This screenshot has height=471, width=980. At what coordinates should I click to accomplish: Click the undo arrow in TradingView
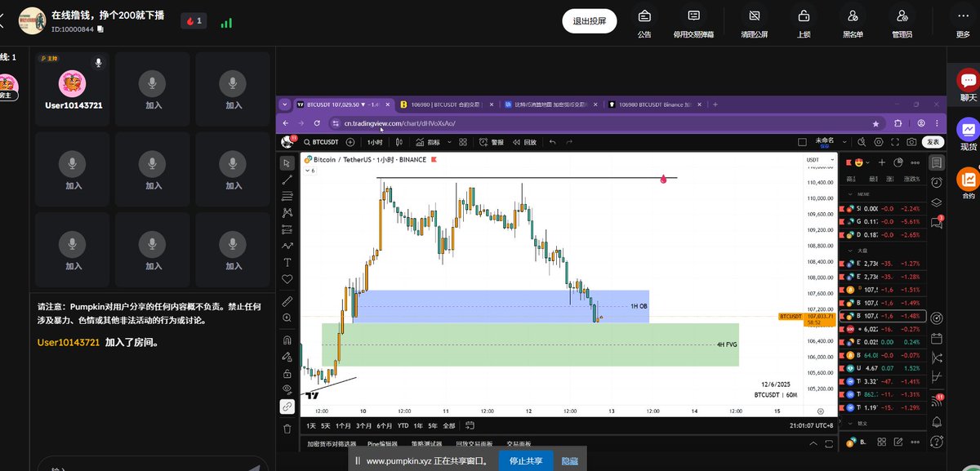coord(553,142)
